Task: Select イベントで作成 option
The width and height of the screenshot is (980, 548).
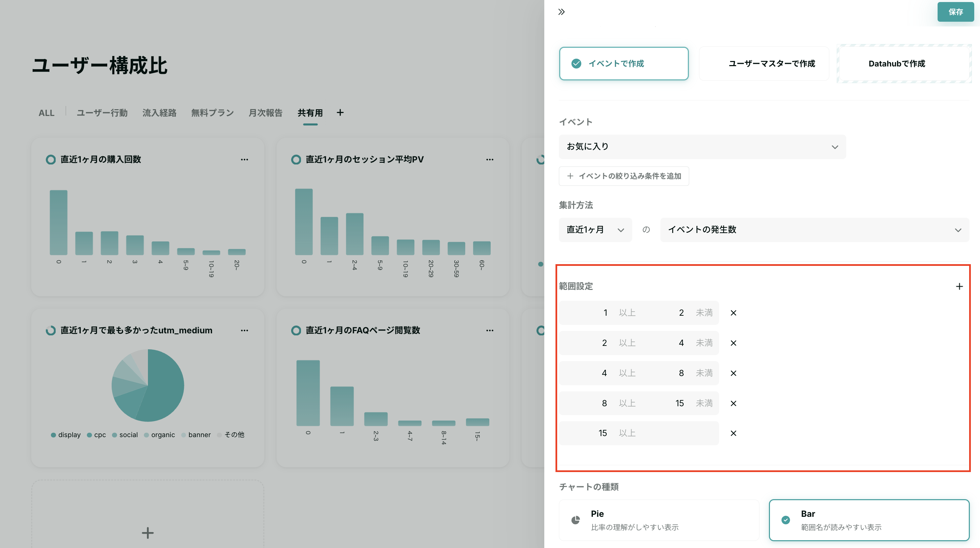Action: (624, 63)
